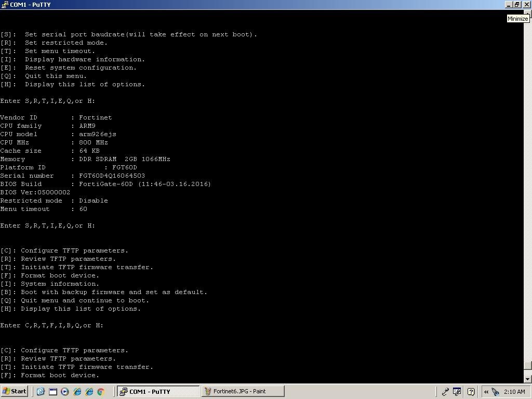
Task: Minimize the PuTTY window
Action: [509, 4]
